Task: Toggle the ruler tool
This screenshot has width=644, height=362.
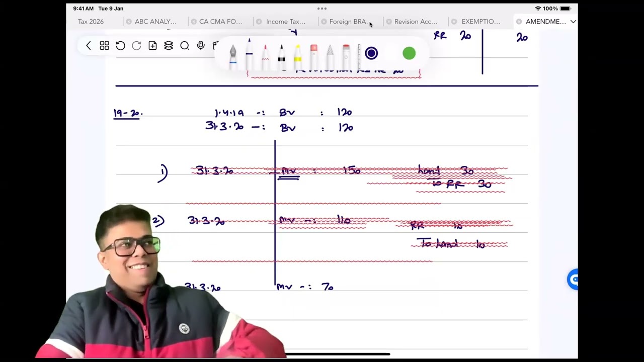Action: [359, 56]
